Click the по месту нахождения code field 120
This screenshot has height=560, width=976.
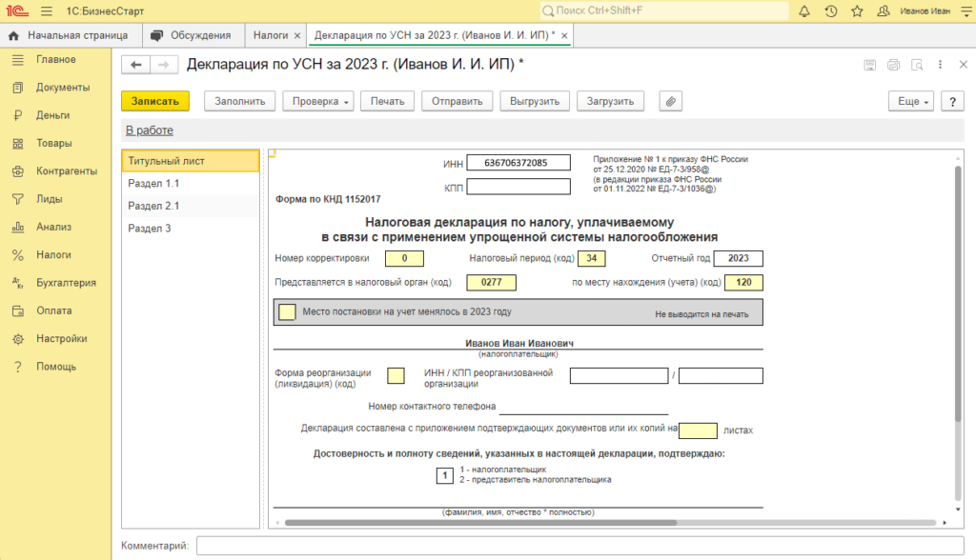(743, 283)
